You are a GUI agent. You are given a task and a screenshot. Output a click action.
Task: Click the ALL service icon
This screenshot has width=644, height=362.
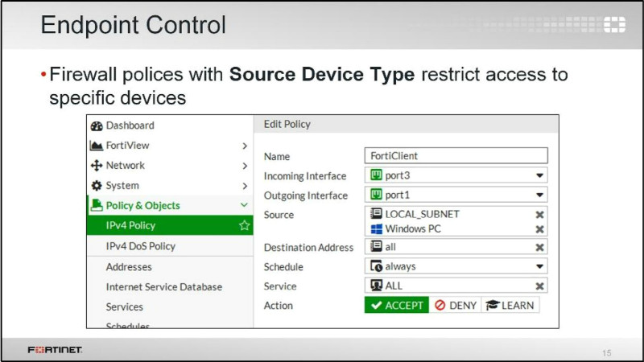pyautogui.click(x=376, y=286)
